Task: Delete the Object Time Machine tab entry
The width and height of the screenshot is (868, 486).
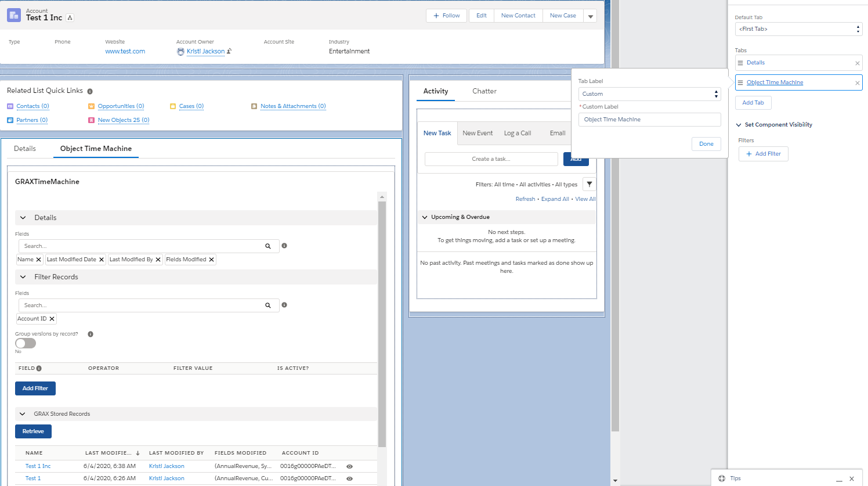Action: click(x=858, y=83)
